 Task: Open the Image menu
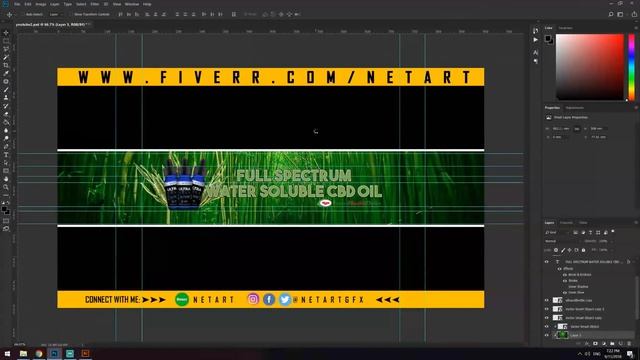click(40, 4)
